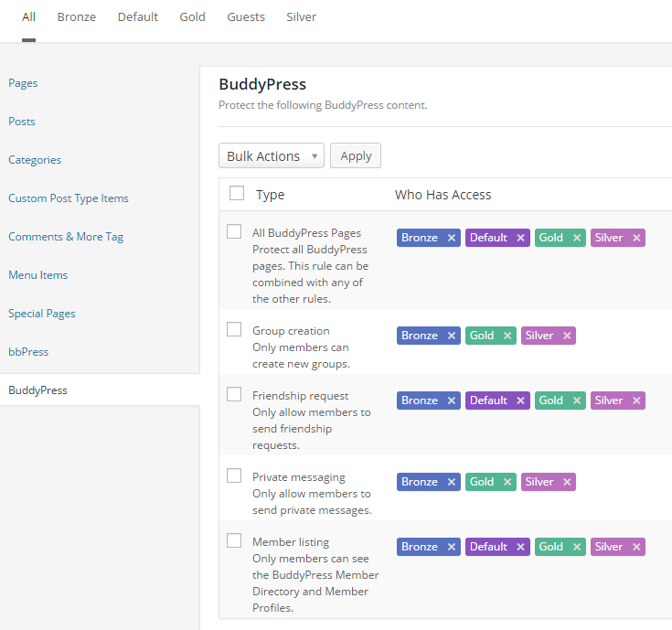Open the Bulk Actions dropdown

(x=272, y=155)
